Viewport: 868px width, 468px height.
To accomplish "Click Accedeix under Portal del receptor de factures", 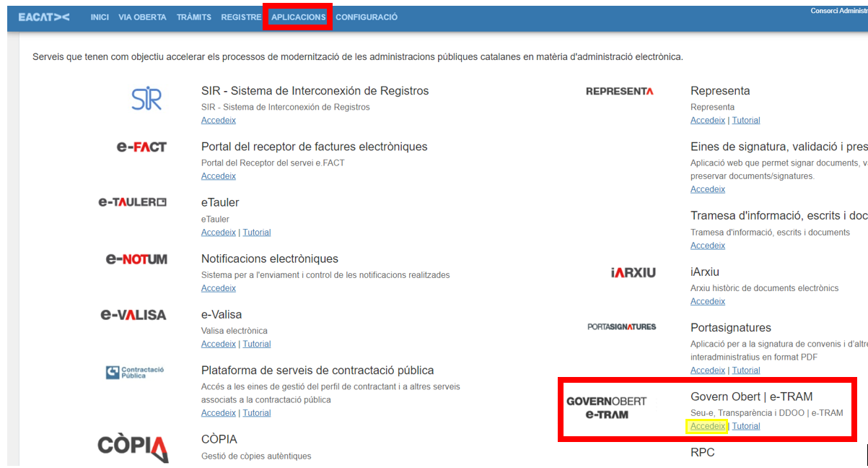I will [x=219, y=176].
